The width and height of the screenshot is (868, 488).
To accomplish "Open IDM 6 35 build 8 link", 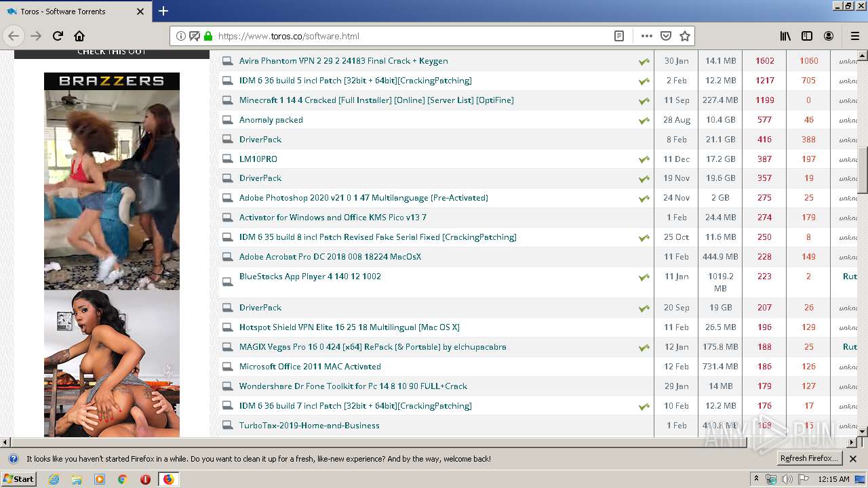I will (378, 237).
